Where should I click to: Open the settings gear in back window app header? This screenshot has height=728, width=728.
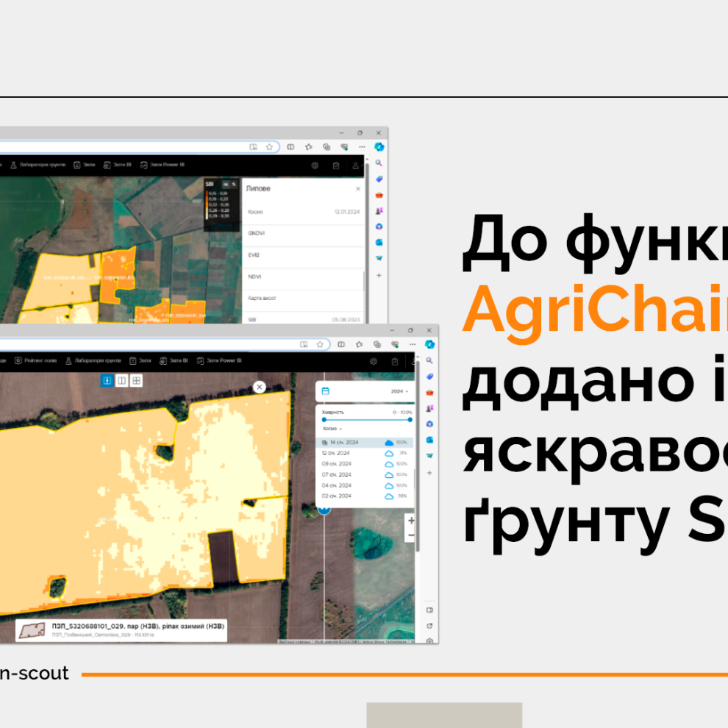[x=315, y=165]
